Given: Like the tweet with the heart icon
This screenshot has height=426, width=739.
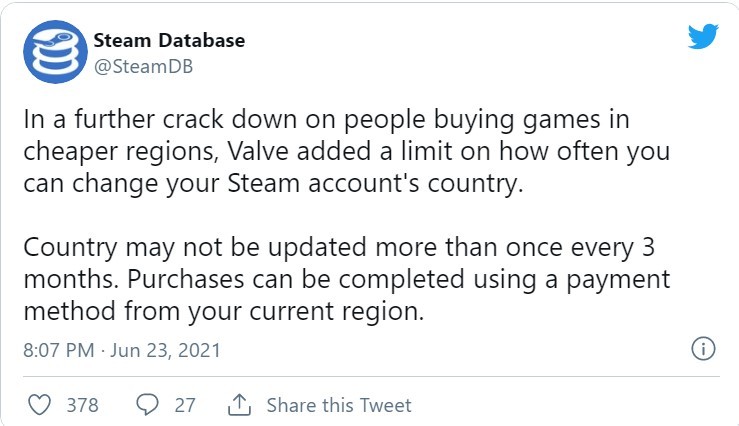Looking at the screenshot, I should pos(38,404).
